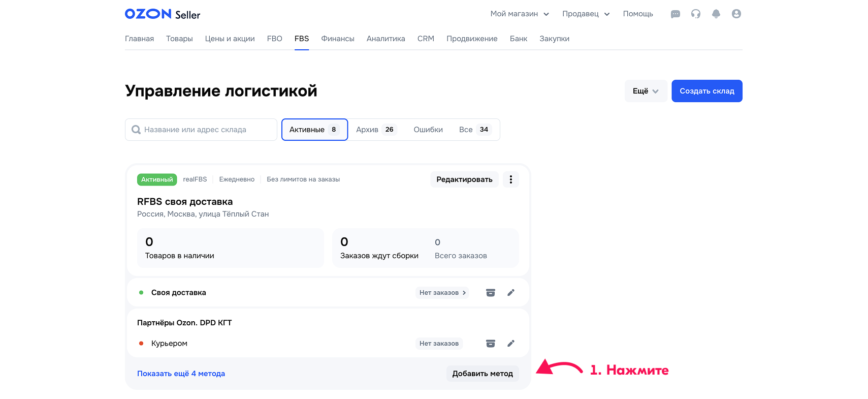
Task: Click the Нет заказов badge for Курьером
Action: tap(439, 344)
